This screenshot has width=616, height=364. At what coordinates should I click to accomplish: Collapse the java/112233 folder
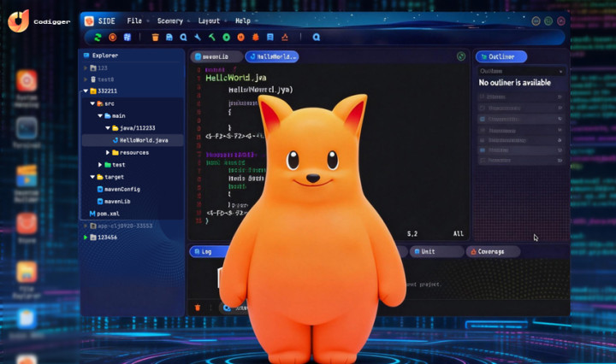pyautogui.click(x=108, y=128)
